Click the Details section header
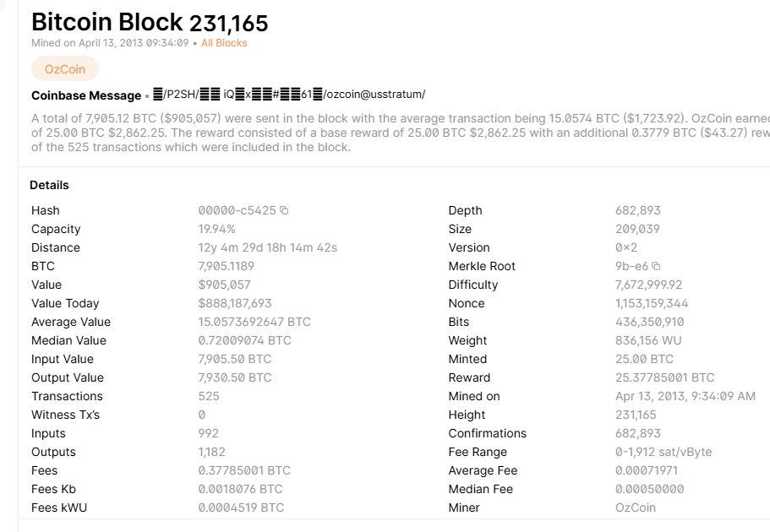This screenshot has height=532, width=770. pyautogui.click(x=49, y=185)
